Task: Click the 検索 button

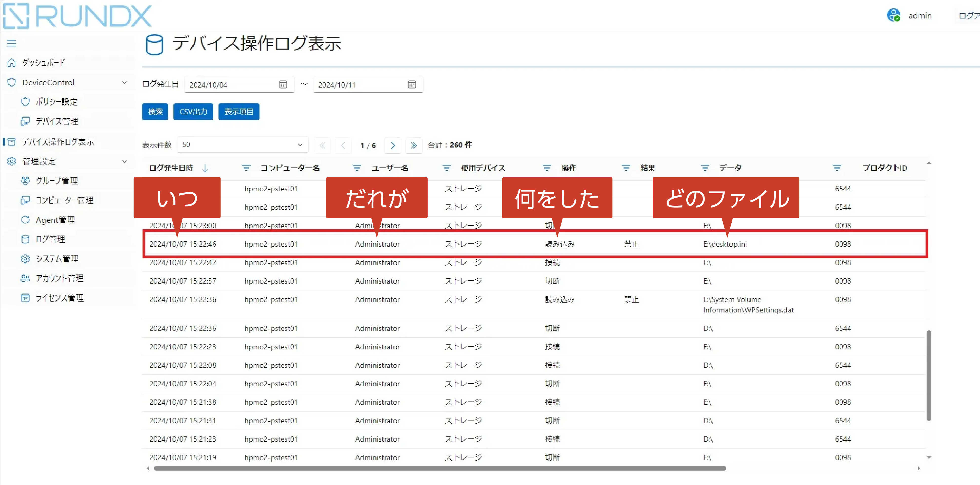Action: point(155,112)
